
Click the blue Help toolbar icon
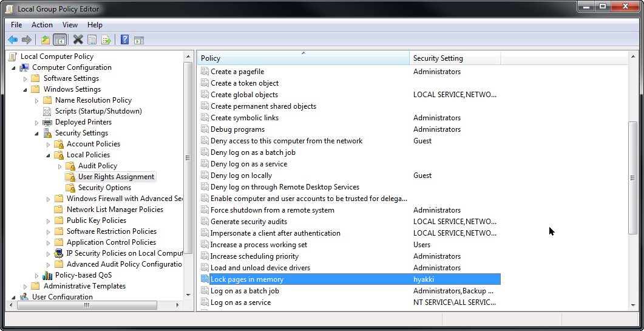[124, 40]
